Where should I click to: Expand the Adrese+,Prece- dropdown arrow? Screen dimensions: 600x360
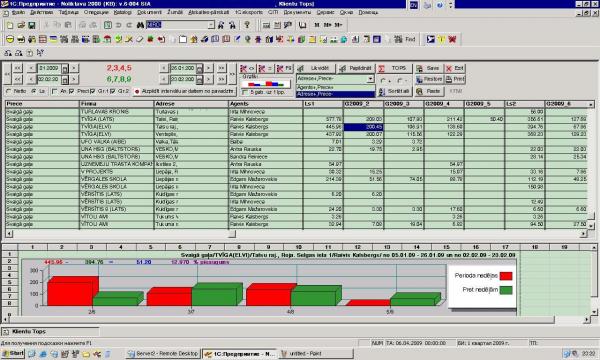pos(370,79)
